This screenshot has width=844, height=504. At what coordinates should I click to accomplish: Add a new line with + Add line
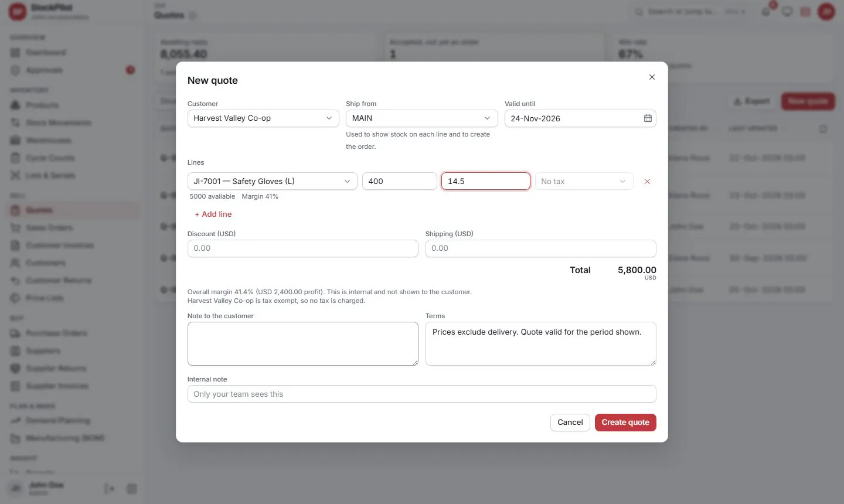coord(213,214)
